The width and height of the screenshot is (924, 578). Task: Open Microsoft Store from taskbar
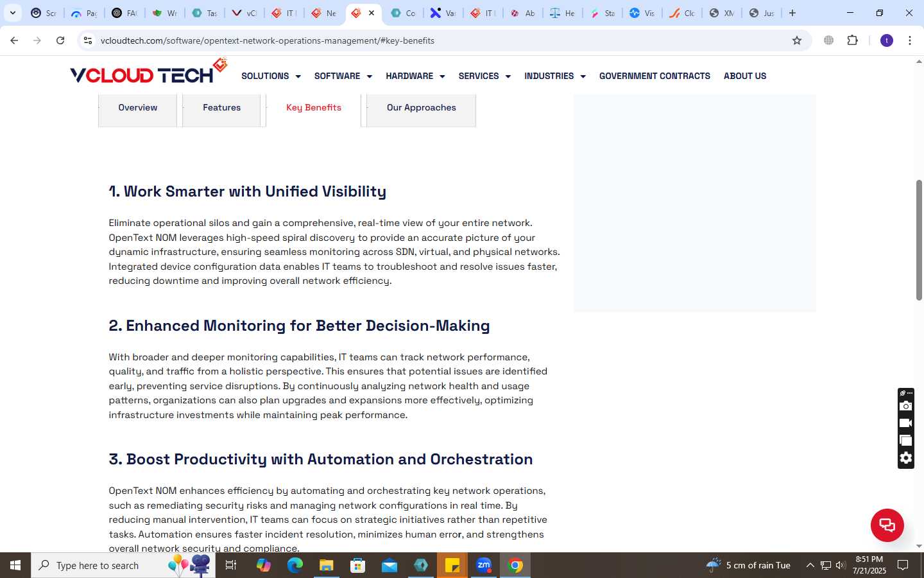click(358, 565)
